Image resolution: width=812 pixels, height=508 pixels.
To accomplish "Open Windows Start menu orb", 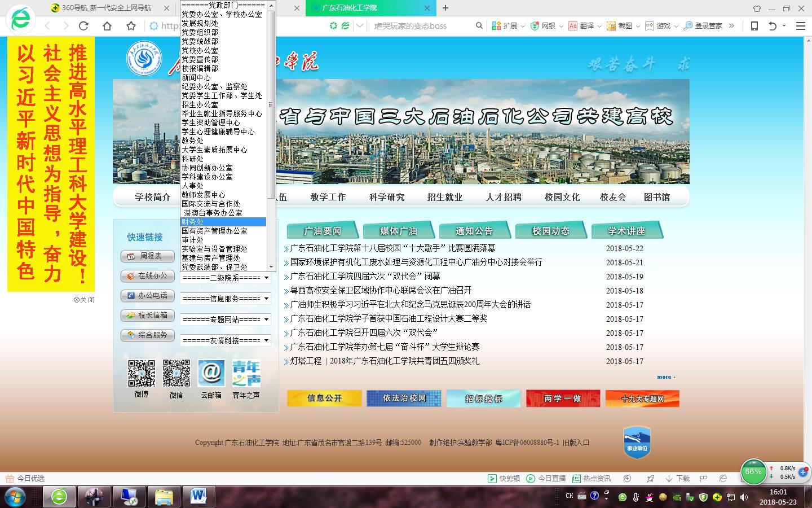I will pos(16,497).
